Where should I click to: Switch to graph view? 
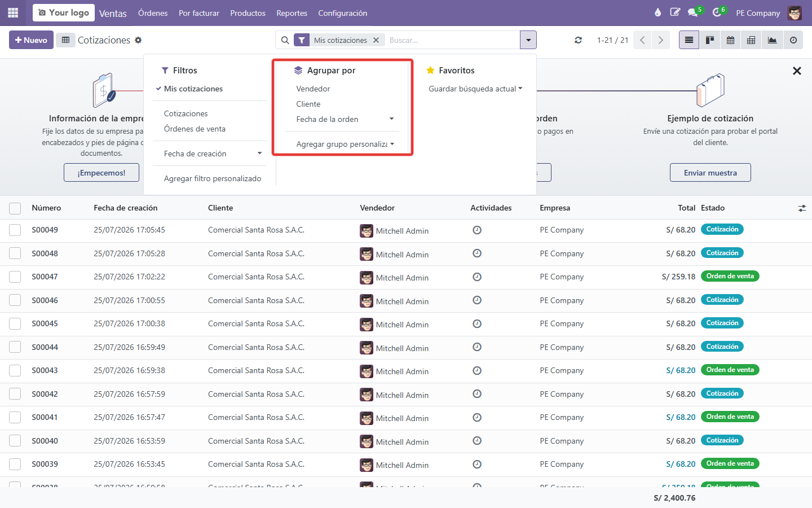(x=772, y=40)
